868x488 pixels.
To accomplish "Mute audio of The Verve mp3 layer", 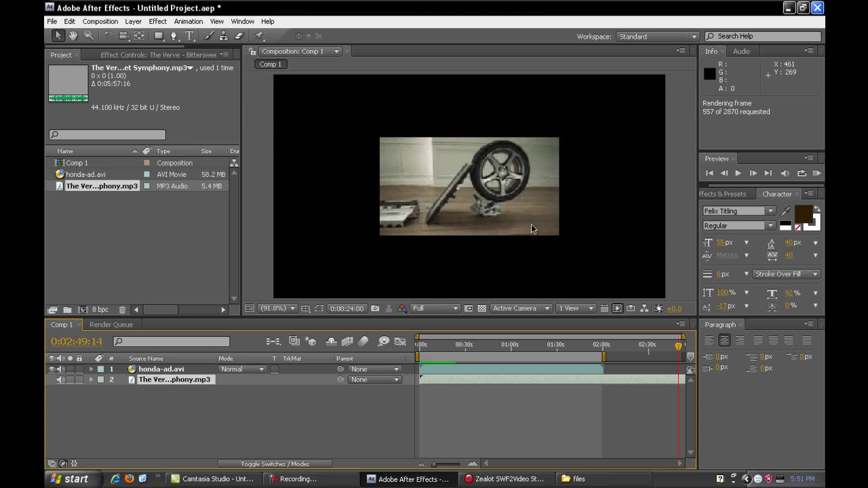I will (60, 380).
